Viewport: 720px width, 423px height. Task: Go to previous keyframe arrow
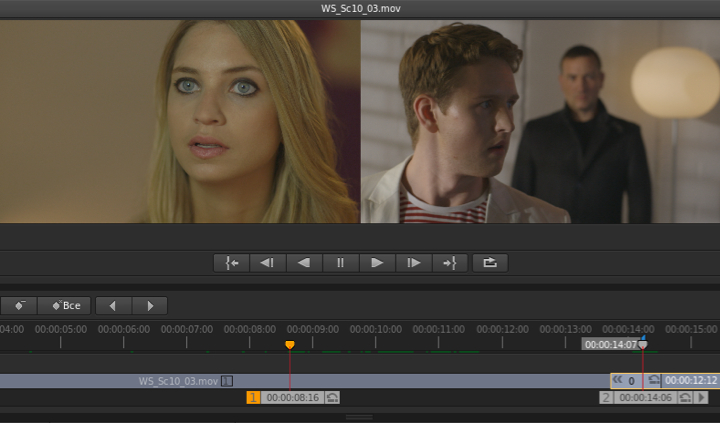[113, 305]
